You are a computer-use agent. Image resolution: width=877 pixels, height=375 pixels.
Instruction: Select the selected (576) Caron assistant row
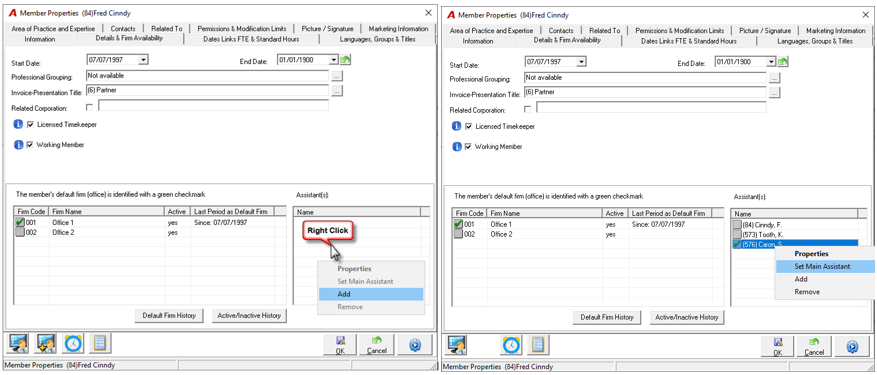click(x=794, y=244)
